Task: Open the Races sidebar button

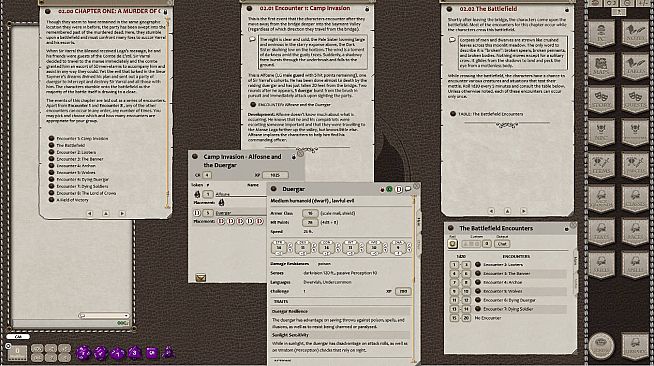Action: click(x=634, y=231)
